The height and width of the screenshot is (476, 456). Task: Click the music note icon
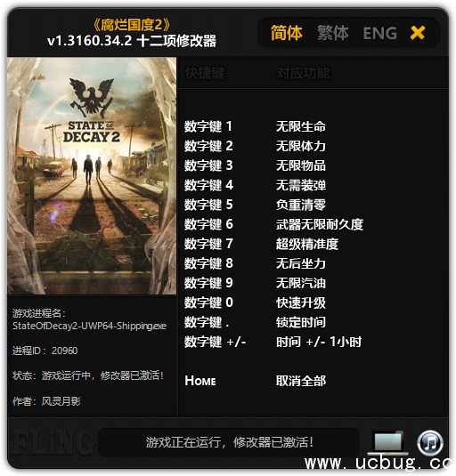coord(430,442)
